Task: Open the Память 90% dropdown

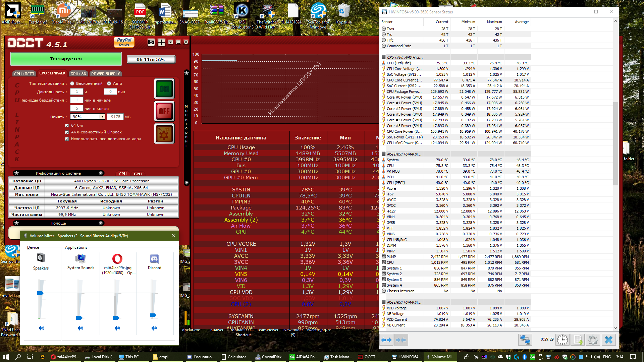Action: coord(102,117)
